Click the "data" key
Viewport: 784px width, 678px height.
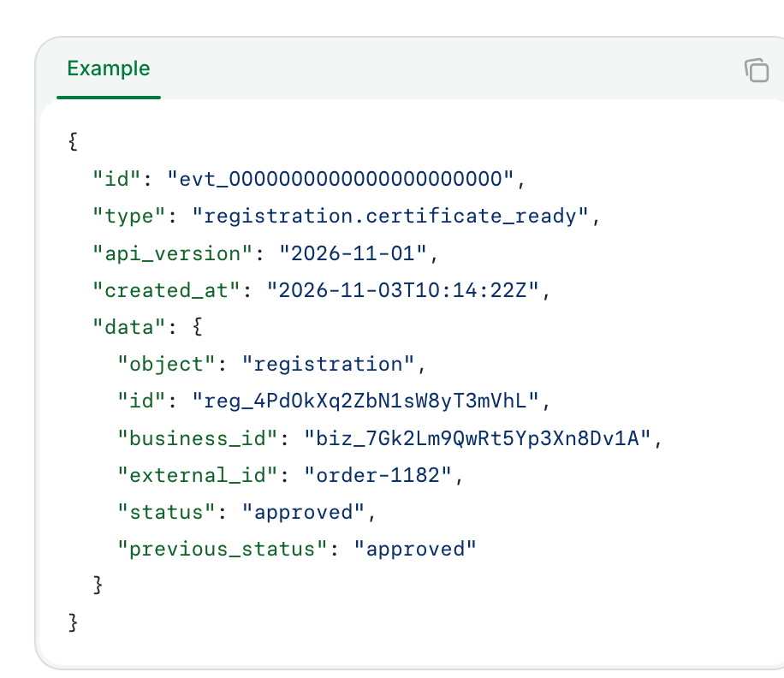tap(129, 328)
